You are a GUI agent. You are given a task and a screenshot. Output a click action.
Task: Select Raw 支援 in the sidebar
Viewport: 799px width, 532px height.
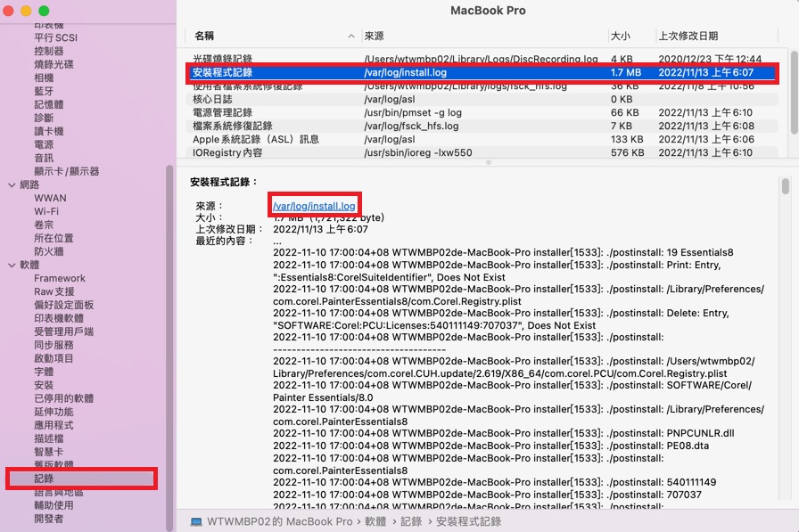tap(54, 291)
